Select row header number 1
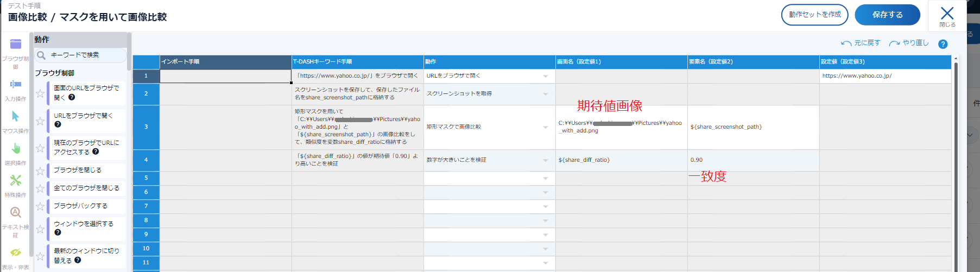The height and width of the screenshot is (272, 980). click(x=146, y=76)
